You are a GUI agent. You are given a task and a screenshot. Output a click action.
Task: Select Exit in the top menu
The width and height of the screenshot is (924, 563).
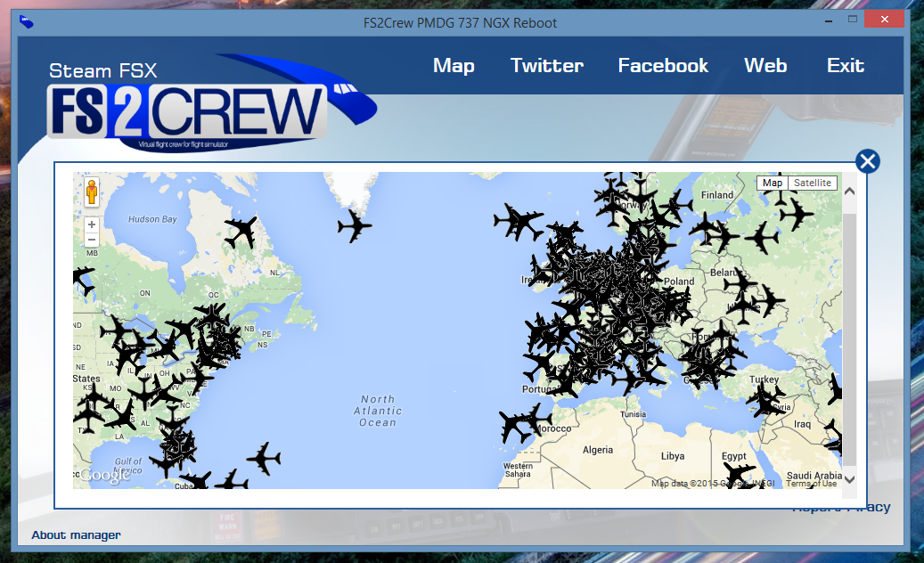coord(846,65)
